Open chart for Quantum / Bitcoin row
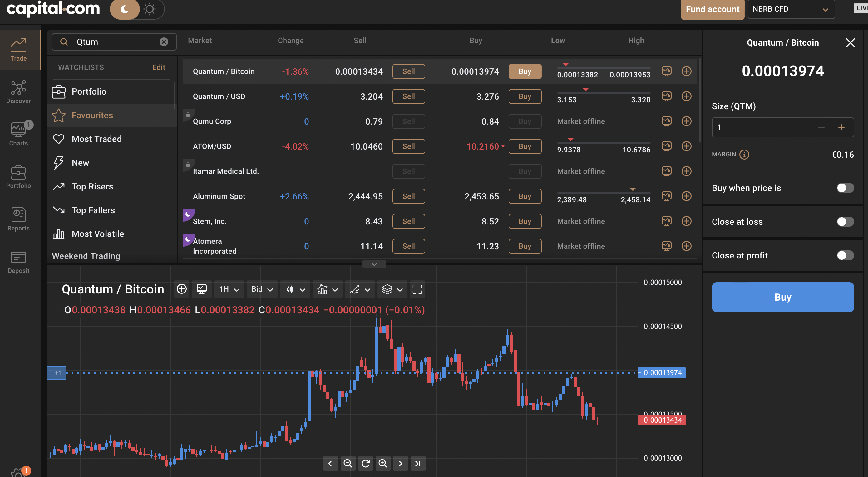868x477 pixels. [x=667, y=71]
